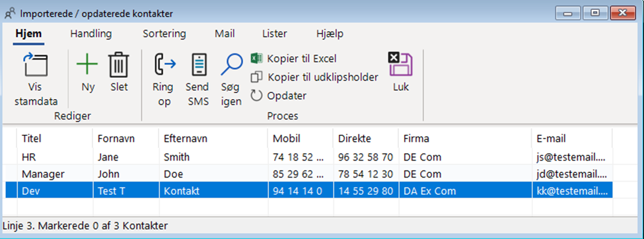Click direct number 78 54 12 30
This screenshot has height=239, width=644.
coord(365,174)
